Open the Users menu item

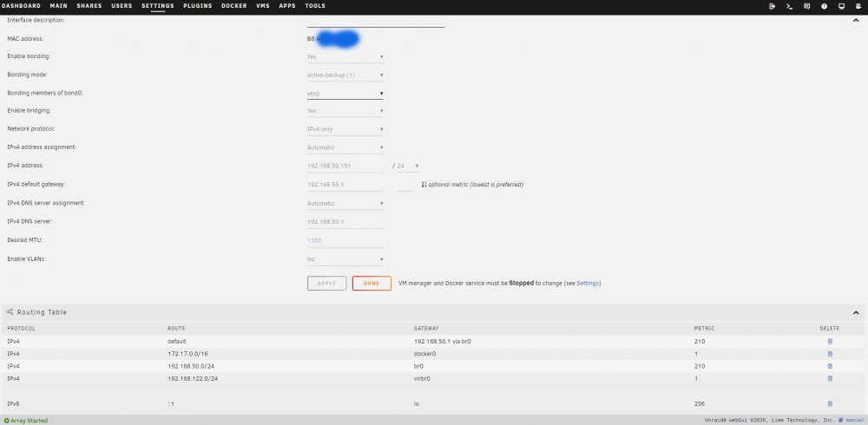tap(122, 5)
